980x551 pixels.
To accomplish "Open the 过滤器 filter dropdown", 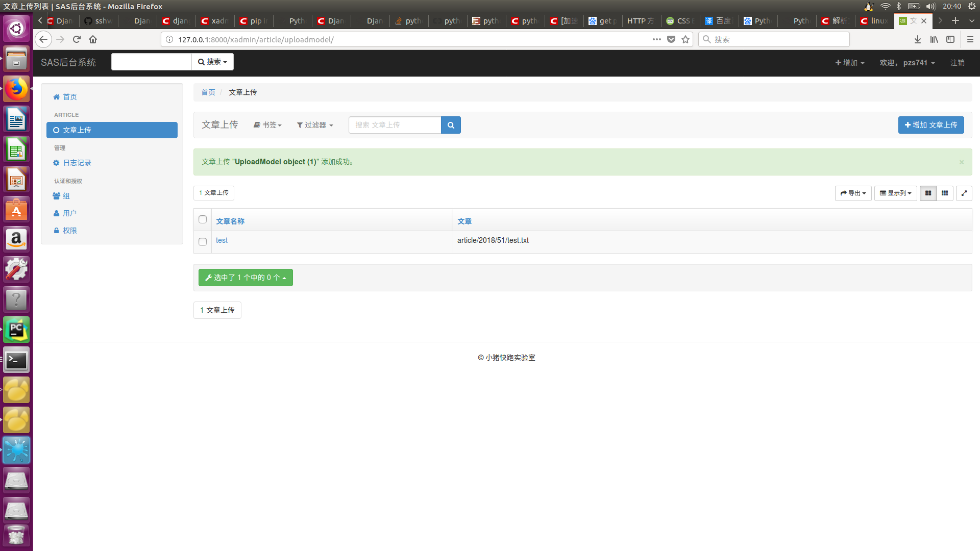I will 315,125.
